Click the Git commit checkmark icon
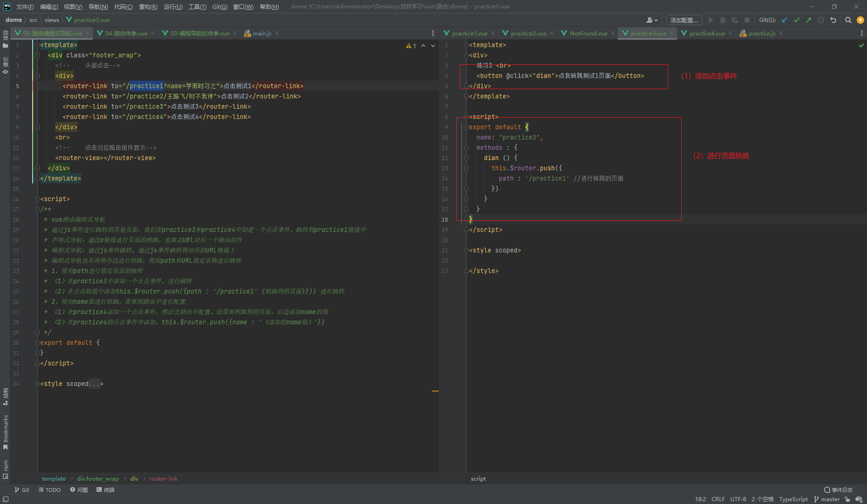This screenshot has width=867, height=504. tap(797, 20)
